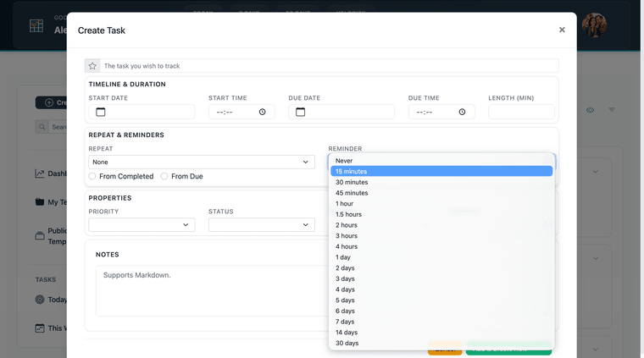Open the Due Date calendar icon

[x=300, y=112]
